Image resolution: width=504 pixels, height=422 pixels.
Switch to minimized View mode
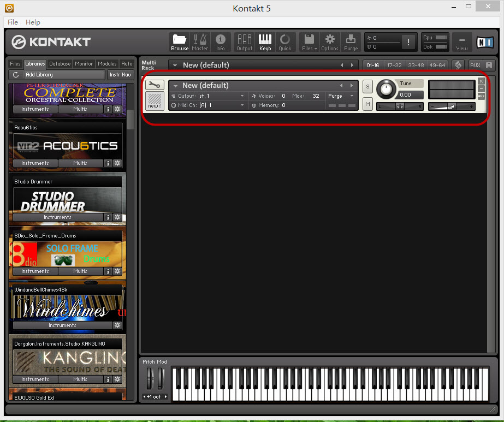coord(462,42)
